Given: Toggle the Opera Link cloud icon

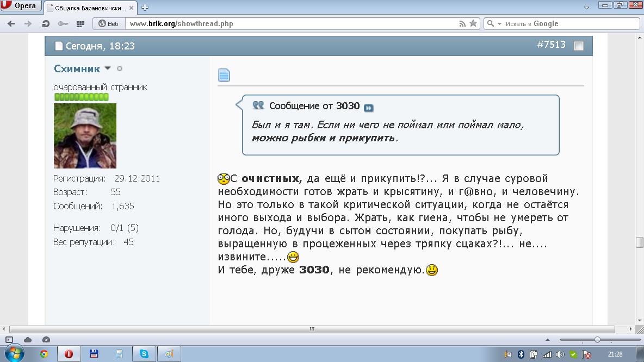Looking at the screenshot, I should click(x=28, y=340).
